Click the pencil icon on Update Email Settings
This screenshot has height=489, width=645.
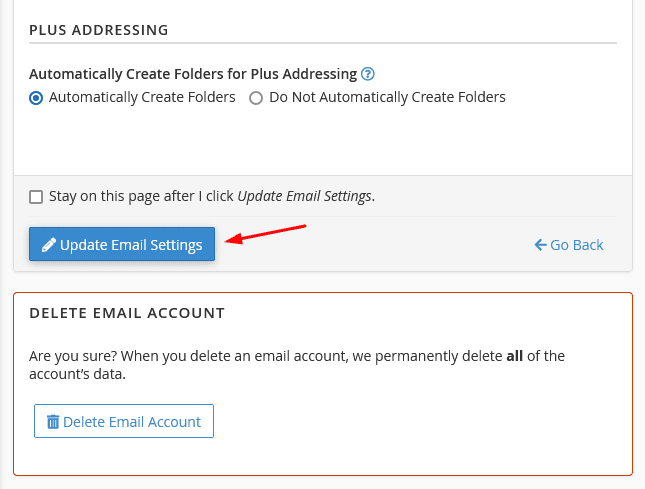click(49, 244)
